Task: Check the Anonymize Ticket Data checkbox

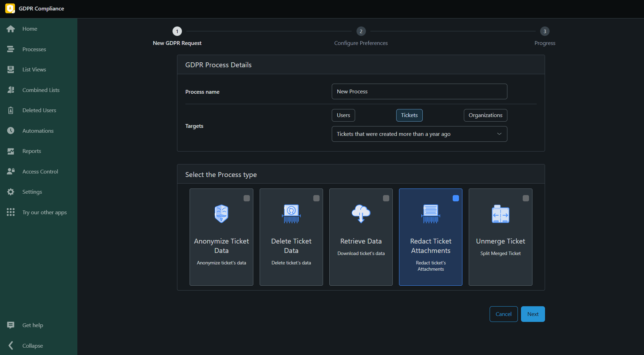Action: point(247,198)
